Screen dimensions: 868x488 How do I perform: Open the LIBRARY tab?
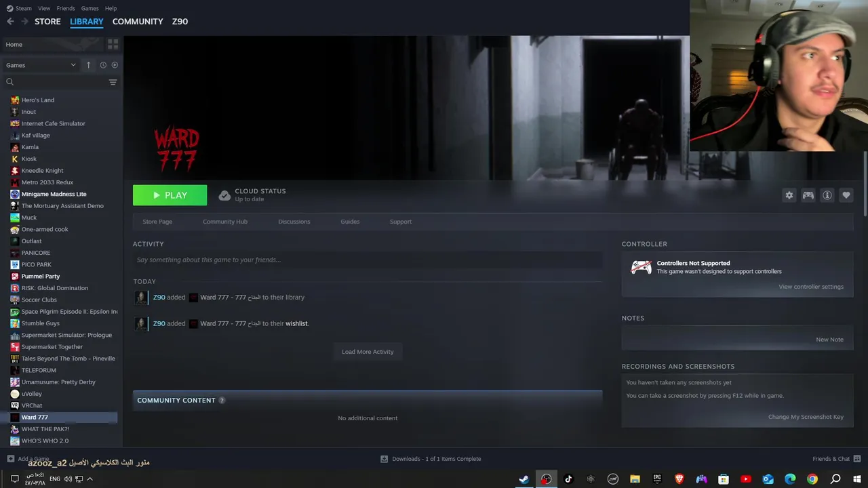(x=87, y=22)
